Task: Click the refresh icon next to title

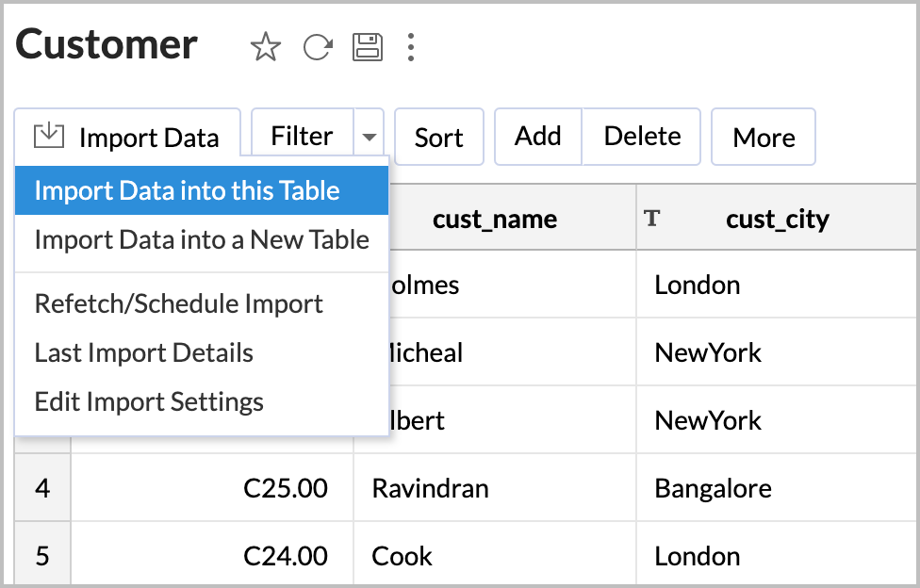Action: pyautogui.click(x=318, y=47)
